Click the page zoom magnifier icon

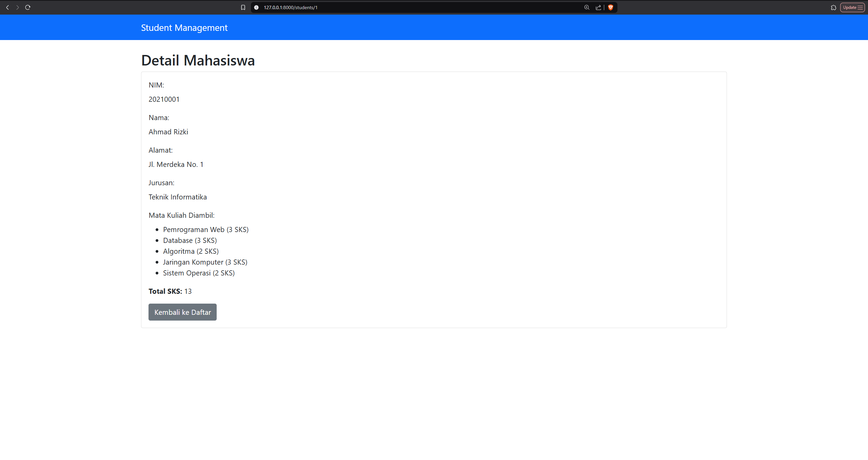(x=586, y=7)
